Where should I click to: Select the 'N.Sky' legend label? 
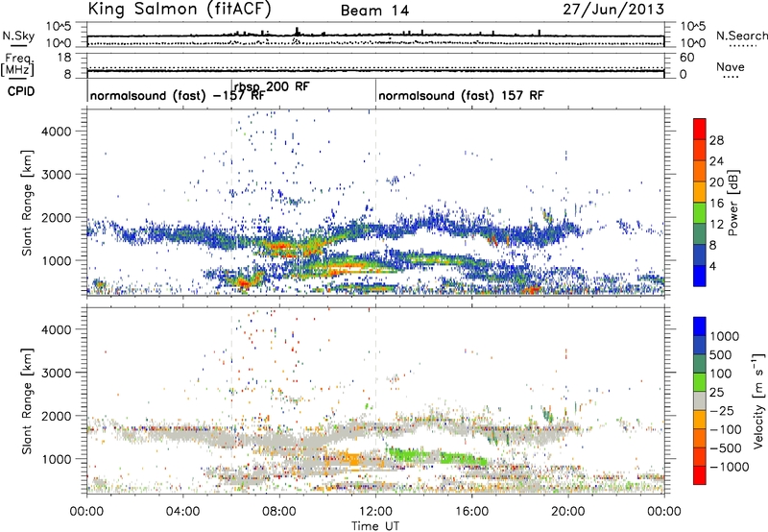pyautogui.click(x=18, y=36)
